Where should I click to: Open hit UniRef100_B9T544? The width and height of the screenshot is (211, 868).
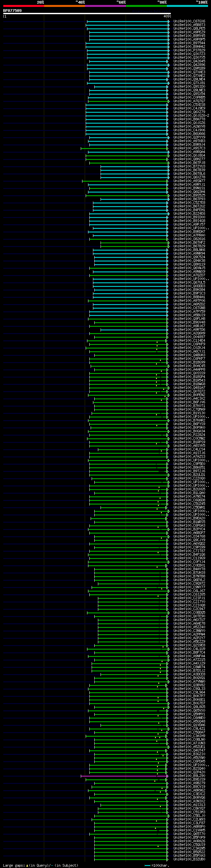(189, 43)
